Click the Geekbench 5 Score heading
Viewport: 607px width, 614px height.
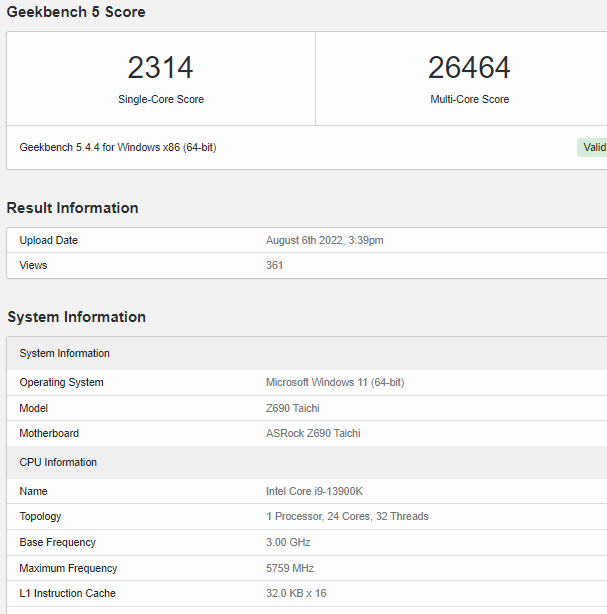click(x=76, y=12)
